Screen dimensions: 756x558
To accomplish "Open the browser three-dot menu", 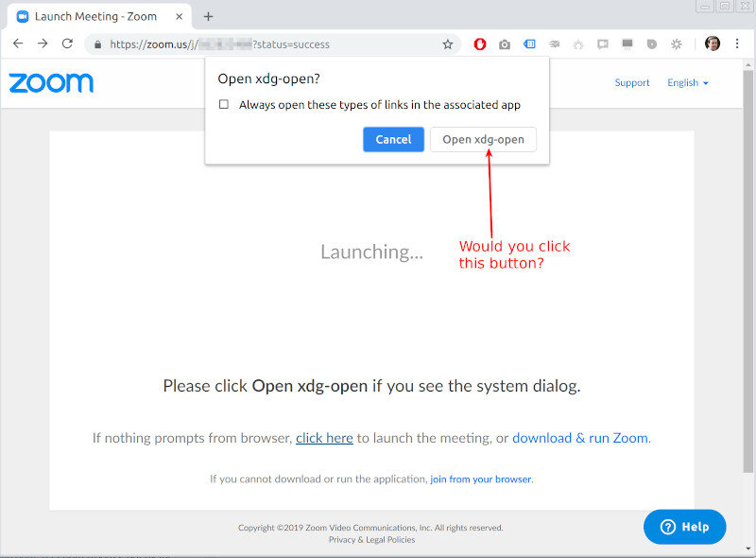I will [x=737, y=44].
